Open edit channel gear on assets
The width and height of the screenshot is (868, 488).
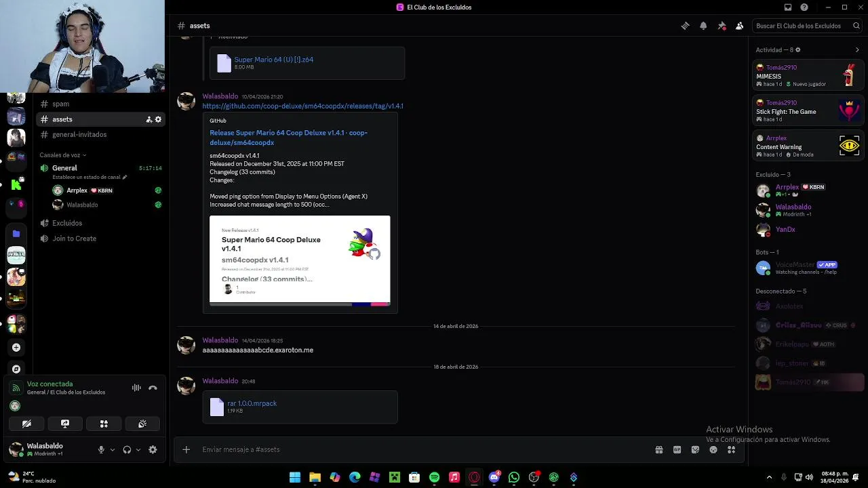pyautogui.click(x=159, y=119)
